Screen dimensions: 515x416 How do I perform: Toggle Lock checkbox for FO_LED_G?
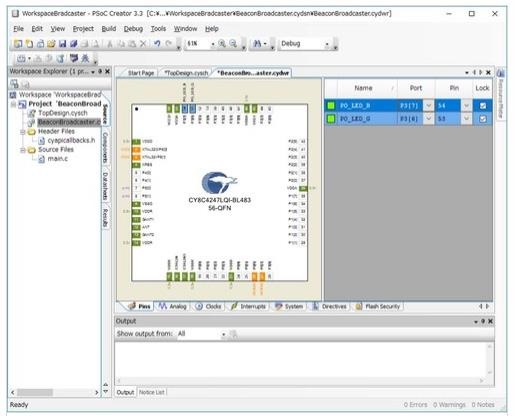[482, 119]
